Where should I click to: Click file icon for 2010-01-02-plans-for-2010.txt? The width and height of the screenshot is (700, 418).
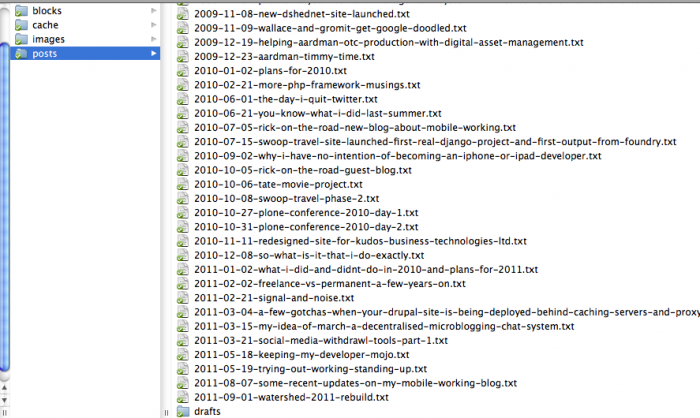[x=183, y=71]
